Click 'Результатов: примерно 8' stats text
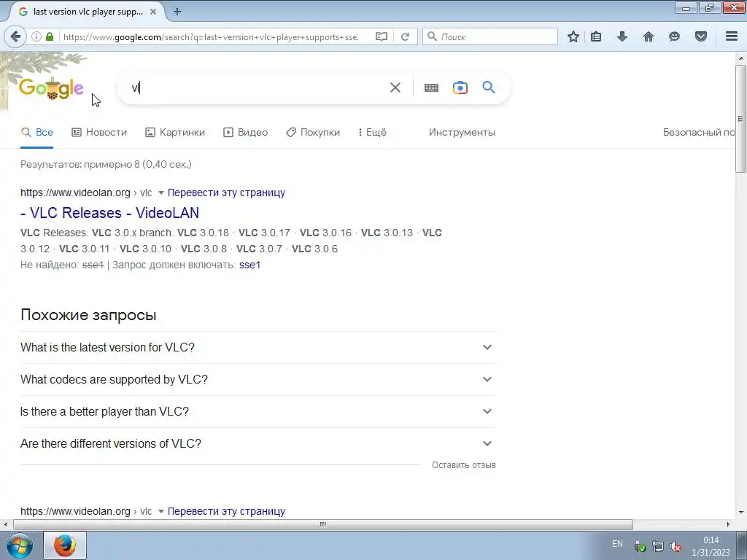Viewport: 747px width, 560px height. coord(106,164)
